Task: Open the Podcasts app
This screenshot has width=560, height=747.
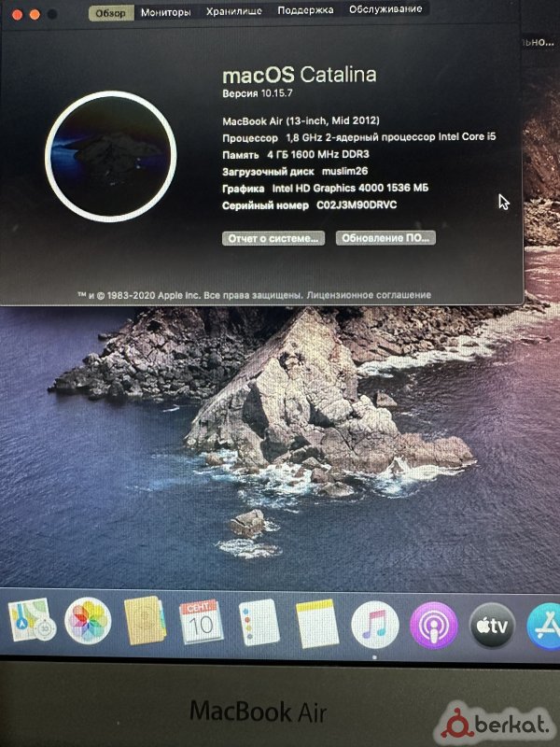Action: click(x=433, y=625)
